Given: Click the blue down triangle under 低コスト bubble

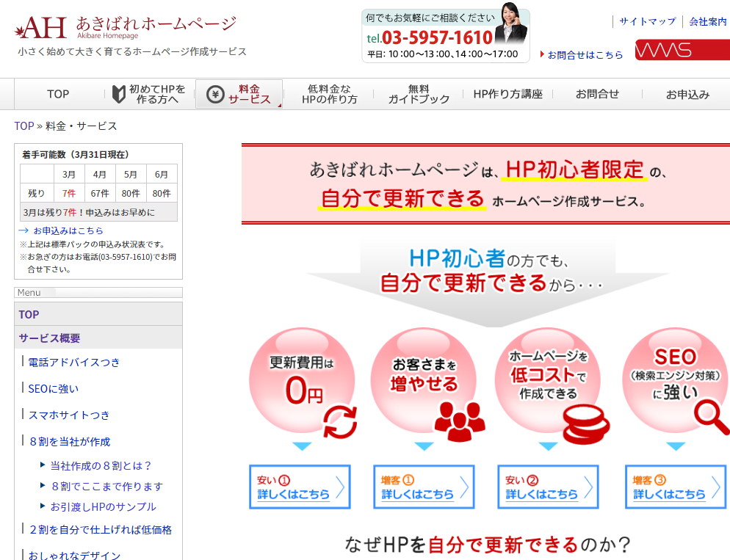Looking at the screenshot, I should coord(548,446).
